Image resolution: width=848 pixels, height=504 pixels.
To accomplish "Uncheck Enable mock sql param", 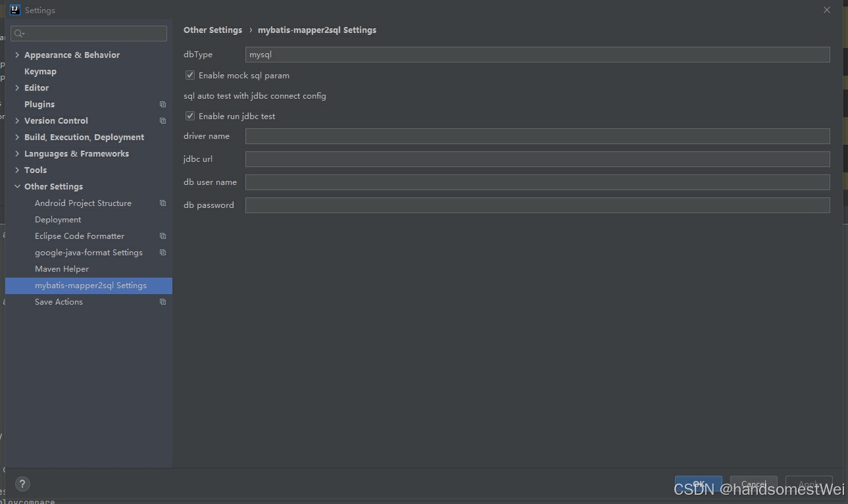I will click(189, 75).
